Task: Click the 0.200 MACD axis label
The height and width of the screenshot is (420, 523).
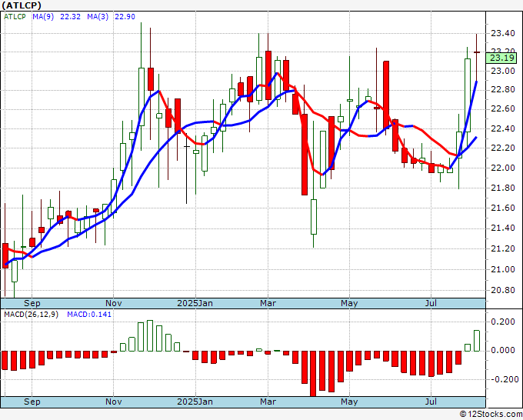Action: tap(504, 322)
